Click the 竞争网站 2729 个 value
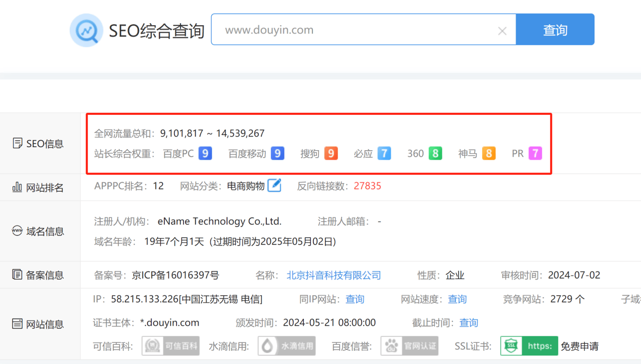Image resolution: width=641 pixels, height=364 pixels. (568, 299)
